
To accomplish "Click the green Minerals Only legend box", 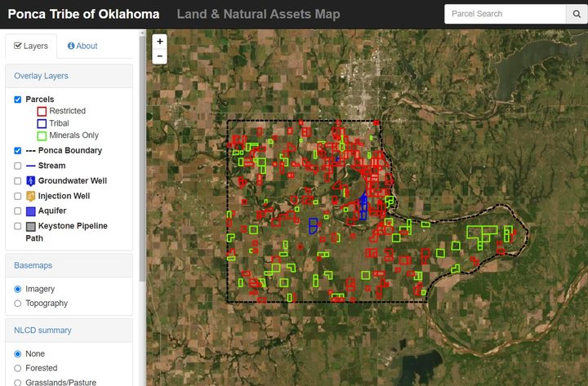I will click(42, 135).
